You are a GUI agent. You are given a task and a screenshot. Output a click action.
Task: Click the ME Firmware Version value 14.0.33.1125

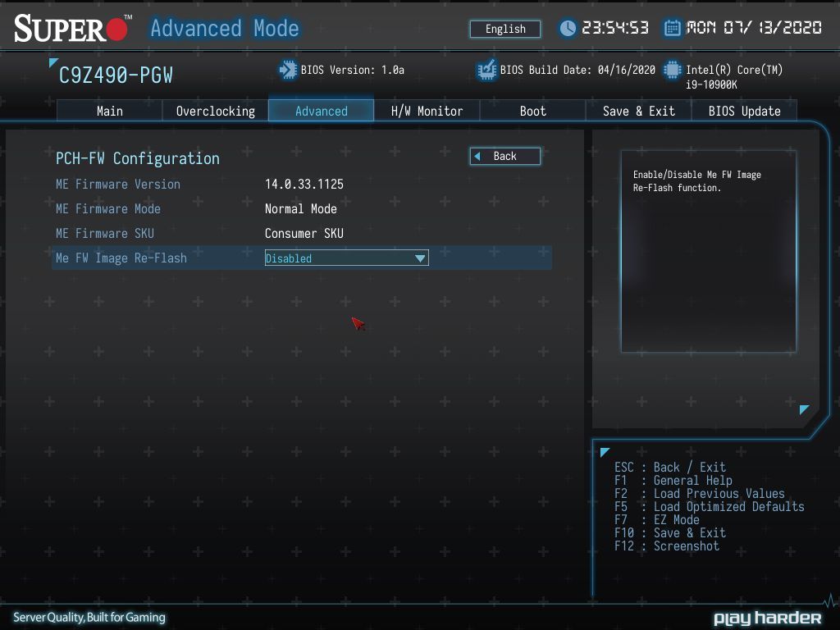(304, 185)
